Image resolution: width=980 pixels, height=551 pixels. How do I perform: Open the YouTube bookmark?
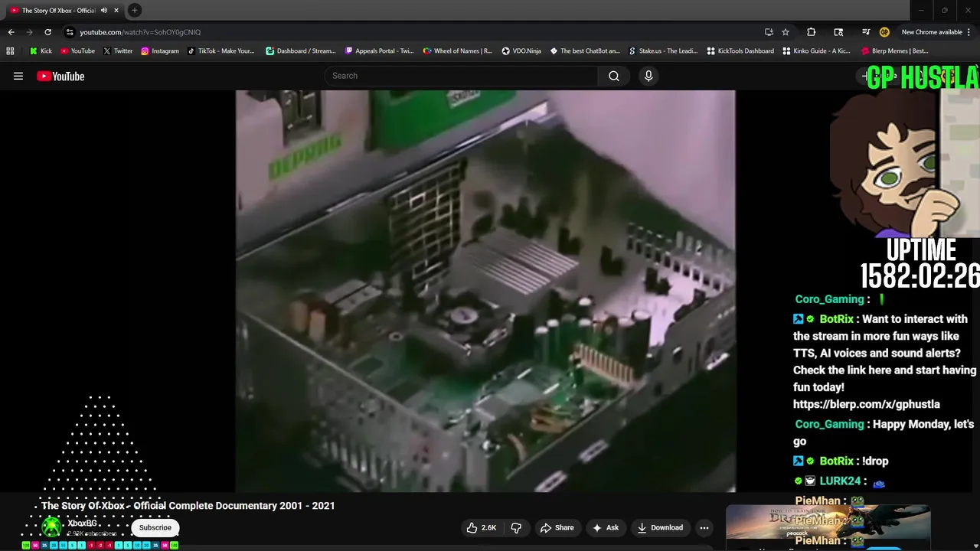click(x=77, y=51)
